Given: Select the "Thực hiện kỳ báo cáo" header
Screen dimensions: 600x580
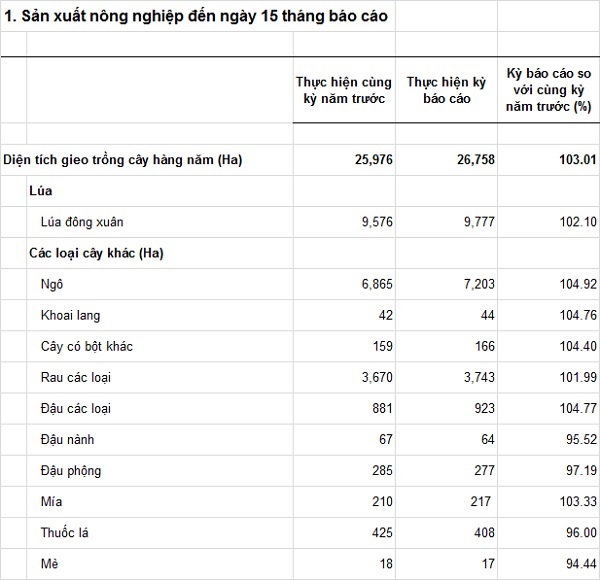Looking at the screenshot, I should tap(445, 91).
